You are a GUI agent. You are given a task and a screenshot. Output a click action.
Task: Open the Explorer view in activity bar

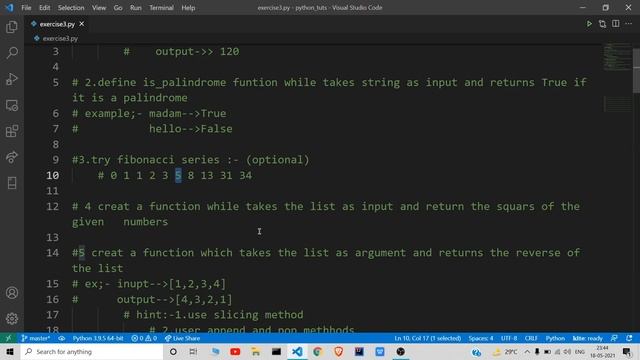coord(12,27)
